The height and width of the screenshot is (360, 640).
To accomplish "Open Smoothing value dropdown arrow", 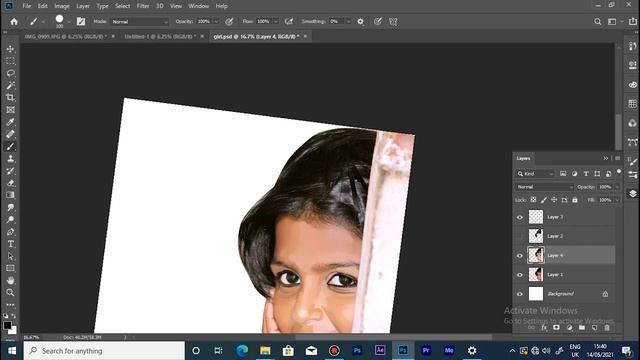I will pyautogui.click(x=348, y=22).
